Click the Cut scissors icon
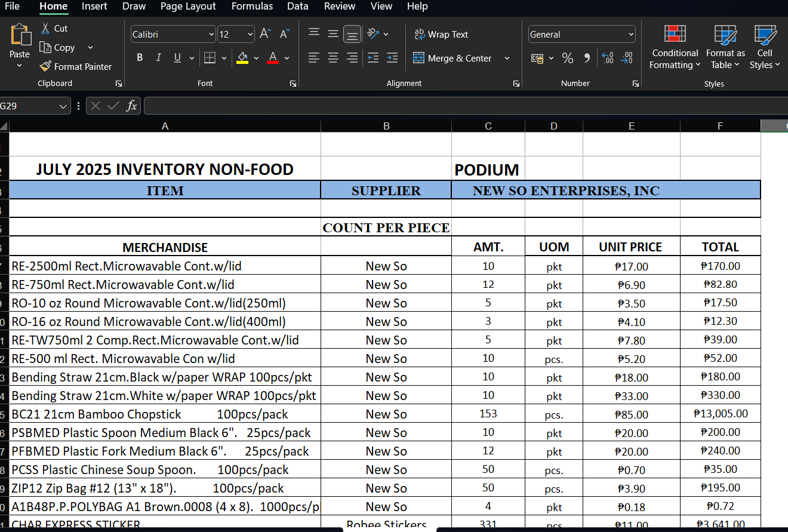Image resolution: width=788 pixels, height=532 pixels. point(45,28)
